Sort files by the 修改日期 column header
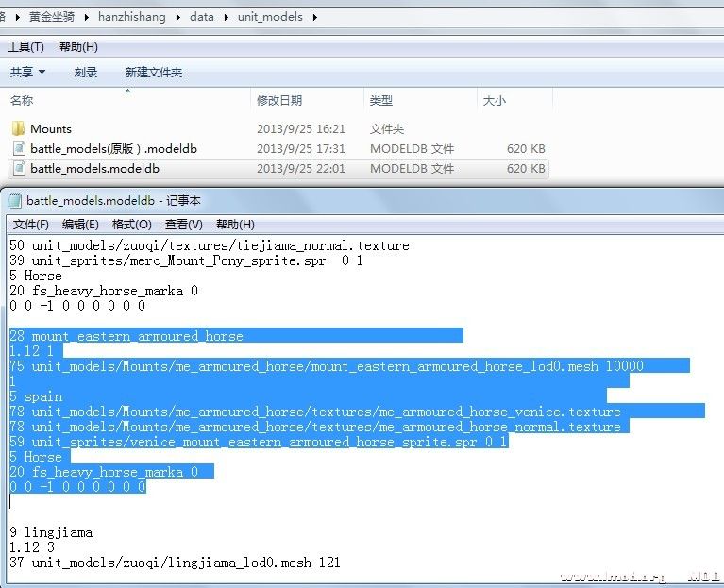This screenshot has height=588, width=724. 279,100
